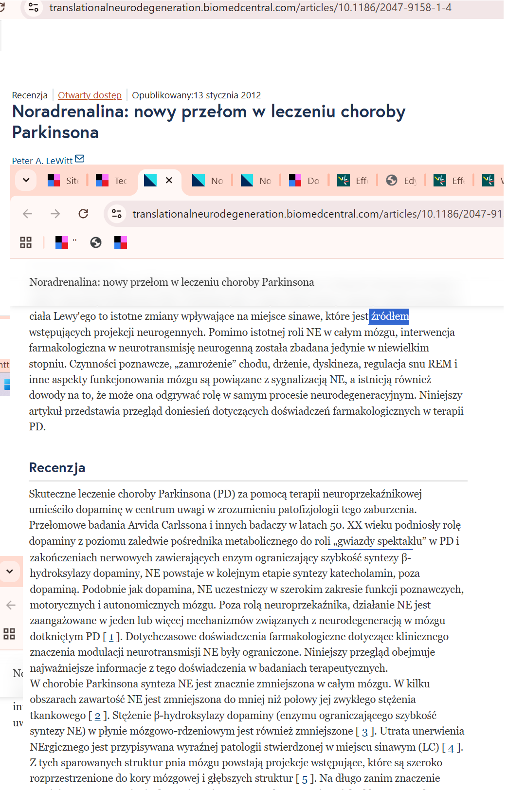This screenshot has width=507, height=812.
Task: Close the active browser tab
Action: tap(169, 180)
